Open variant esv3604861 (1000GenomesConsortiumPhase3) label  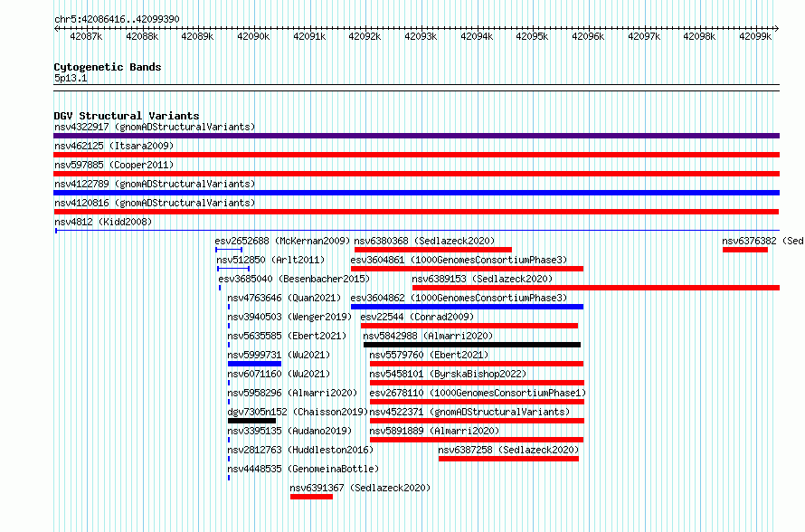(459, 260)
